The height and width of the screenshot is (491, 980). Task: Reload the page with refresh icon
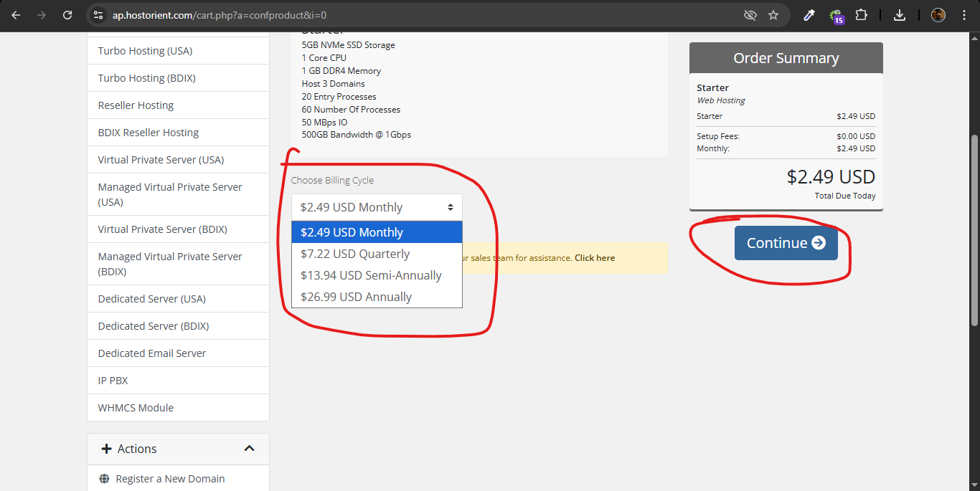pyautogui.click(x=67, y=15)
